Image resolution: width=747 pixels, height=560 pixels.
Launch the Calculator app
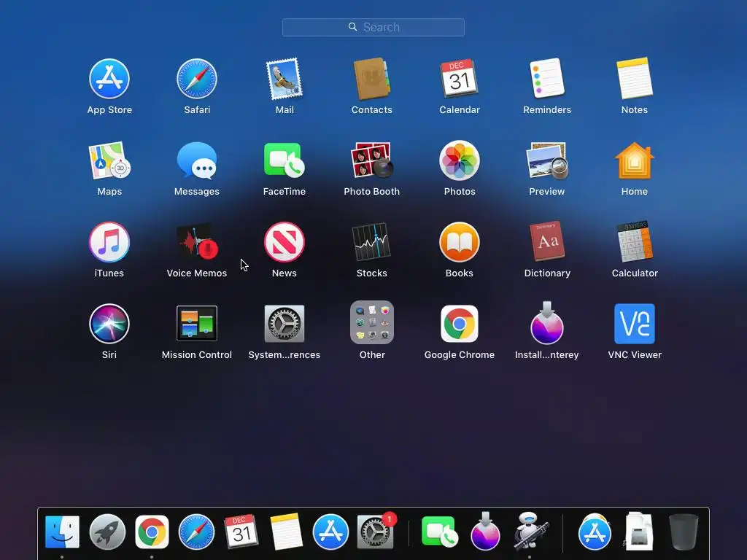tap(635, 241)
